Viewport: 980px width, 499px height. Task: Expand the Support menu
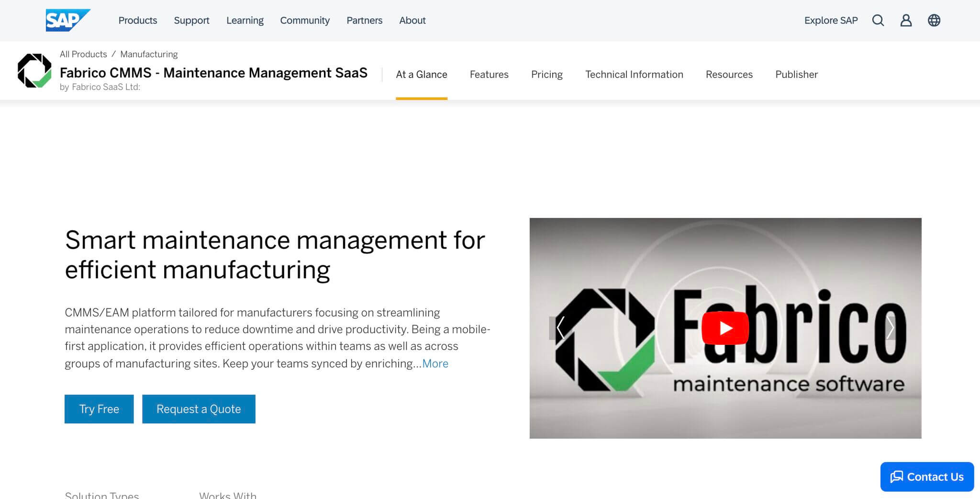(x=191, y=20)
